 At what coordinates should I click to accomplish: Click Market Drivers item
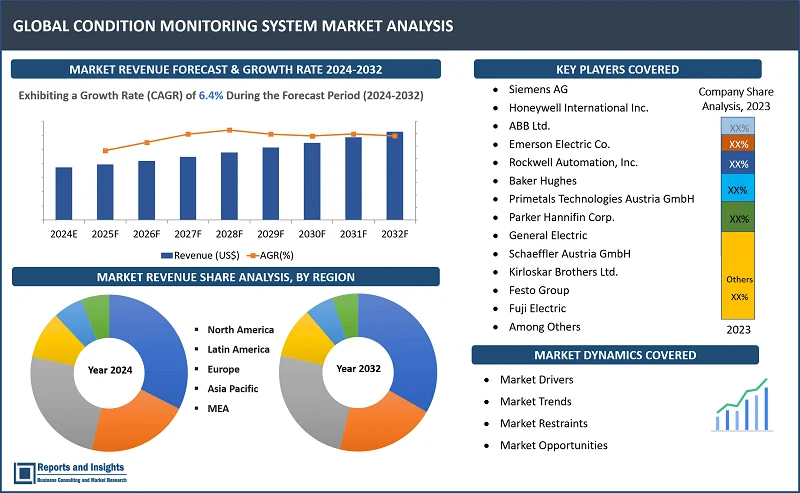coord(536,380)
